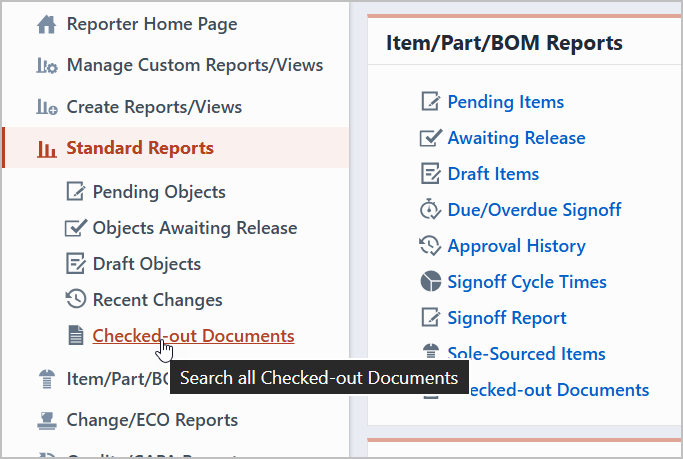The height and width of the screenshot is (459, 683).
Task: Click the Item/Part/BOM Reports panel heading
Action: point(504,43)
